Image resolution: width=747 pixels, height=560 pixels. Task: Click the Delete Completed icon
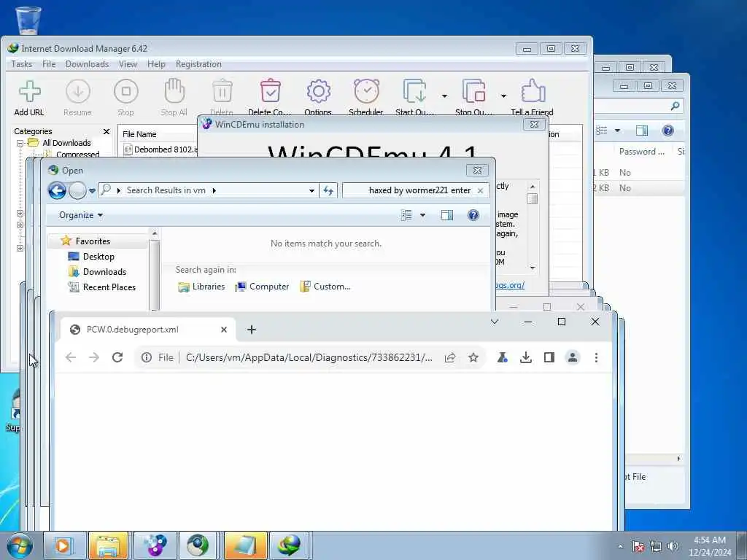point(270,91)
